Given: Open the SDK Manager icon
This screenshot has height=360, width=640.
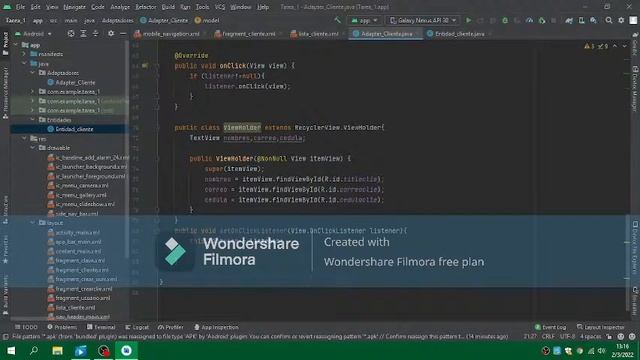Looking at the screenshot, I should tap(593, 20).
